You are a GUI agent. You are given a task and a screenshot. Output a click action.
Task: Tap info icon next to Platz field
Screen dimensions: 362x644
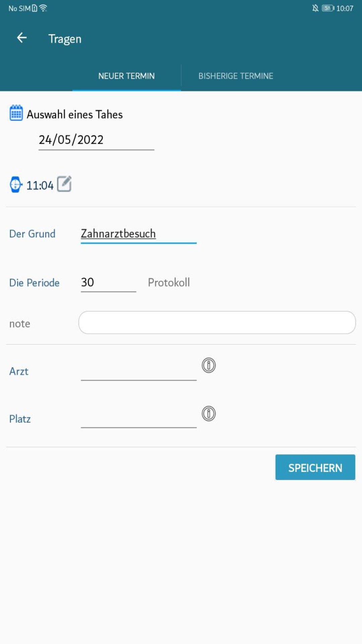click(208, 414)
